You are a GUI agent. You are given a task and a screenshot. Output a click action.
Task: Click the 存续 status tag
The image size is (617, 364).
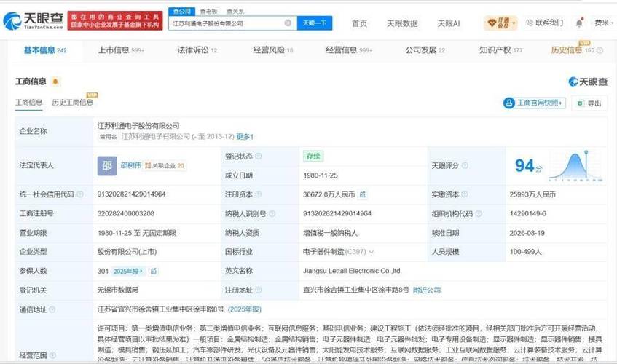pos(313,156)
